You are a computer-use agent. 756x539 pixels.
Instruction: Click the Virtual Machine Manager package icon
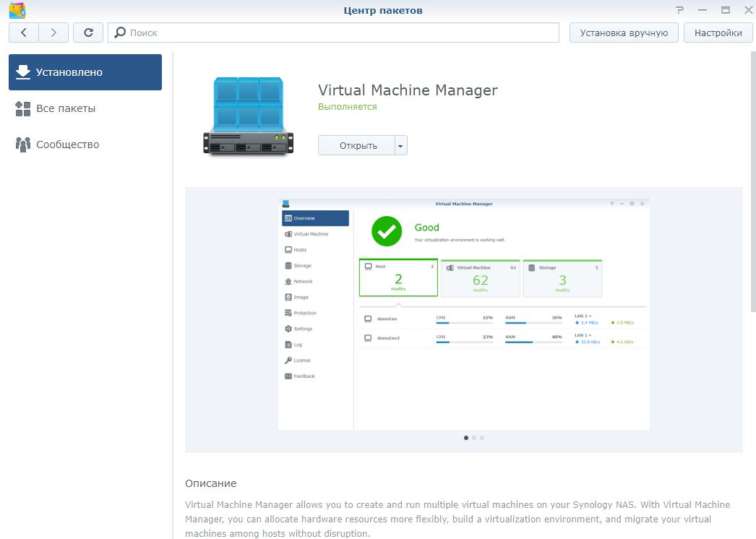[x=248, y=116]
